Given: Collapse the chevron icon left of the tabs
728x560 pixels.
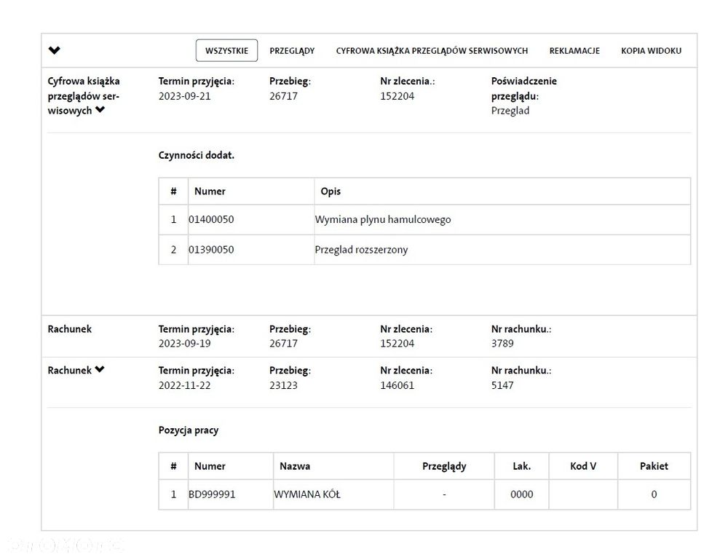Looking at the screenshot, I should [55, 50].
